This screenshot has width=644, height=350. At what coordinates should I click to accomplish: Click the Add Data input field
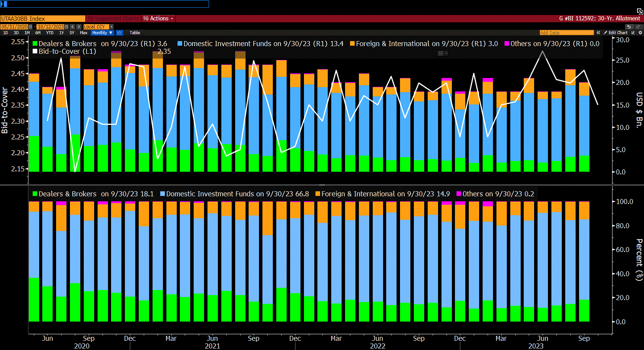566,33
